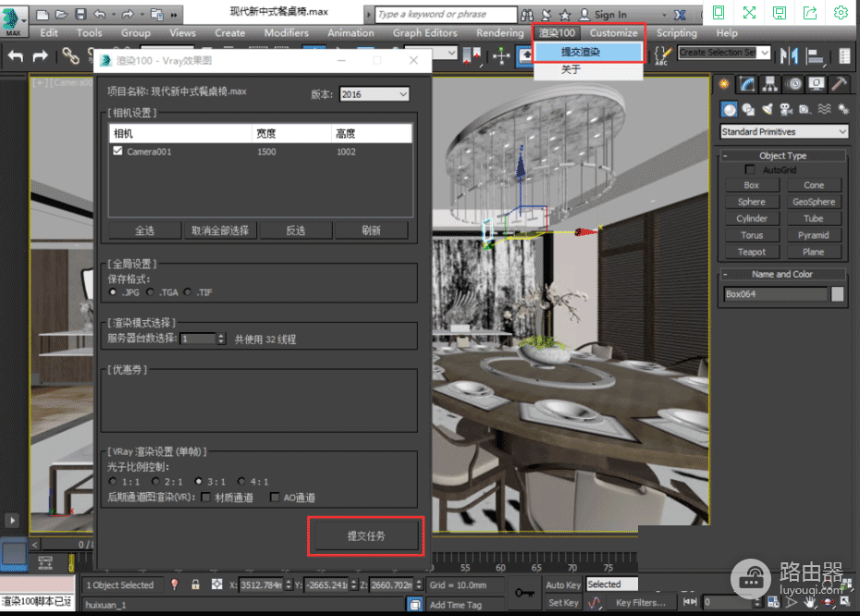860x616 pixels.
Task: Toggle the selection lock padlock icon
Action: click(x=195, y=585)
